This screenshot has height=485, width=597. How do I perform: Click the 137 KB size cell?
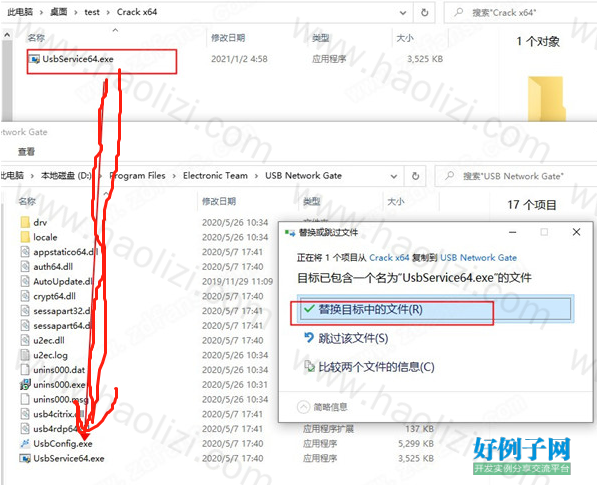(420, 429)
